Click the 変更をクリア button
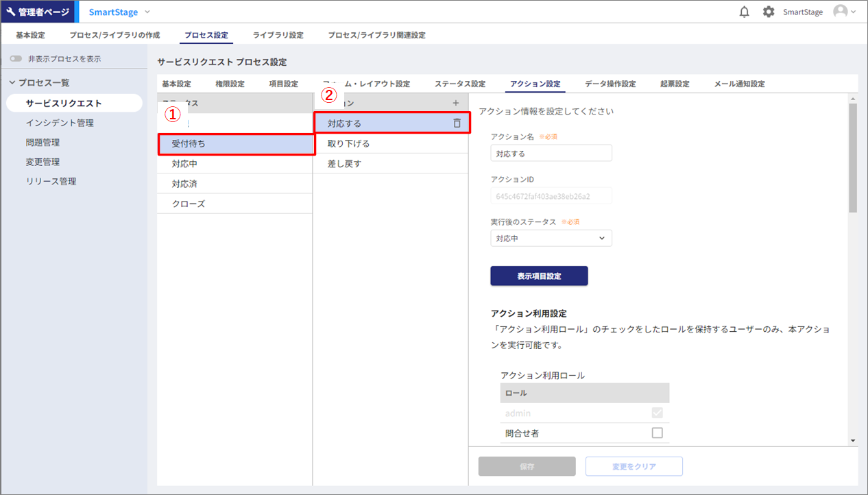The image size is (868, 495). click(634, 466)
